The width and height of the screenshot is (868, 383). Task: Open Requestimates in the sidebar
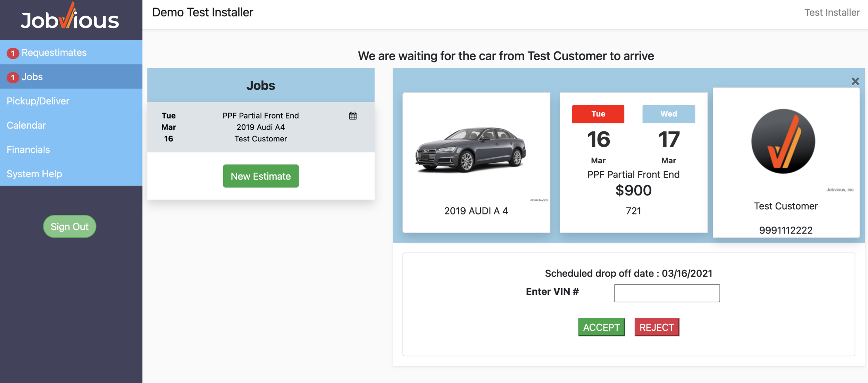[54, 52]
